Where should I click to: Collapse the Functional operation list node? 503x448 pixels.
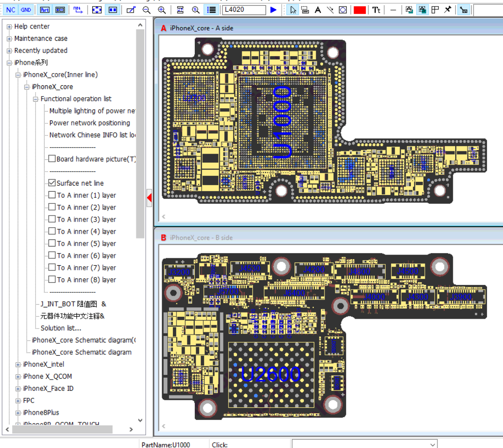(36, 99)
